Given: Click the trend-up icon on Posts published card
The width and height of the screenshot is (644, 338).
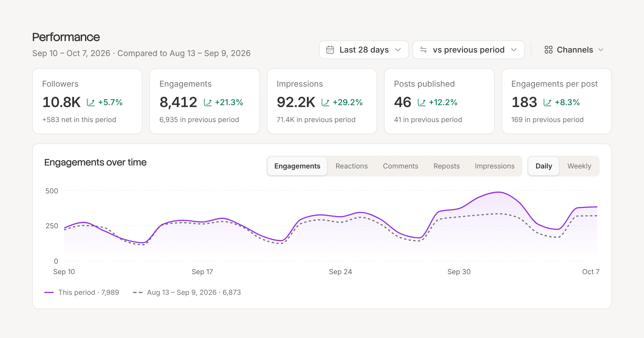Looking at the screenshot, I should 422,102.
